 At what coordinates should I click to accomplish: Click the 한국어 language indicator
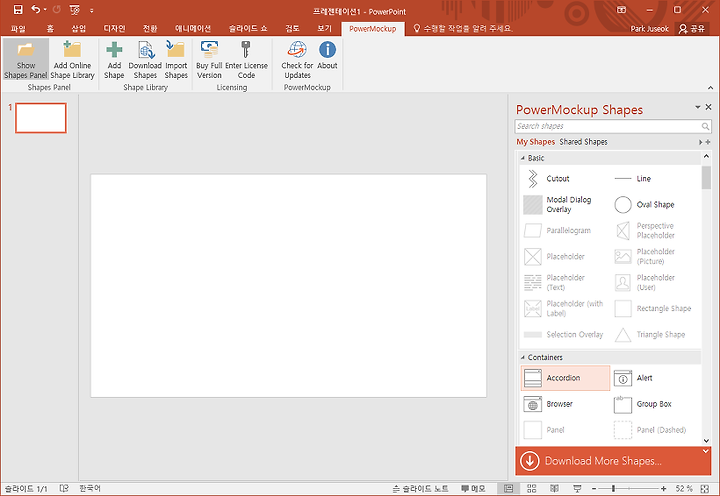90,489
